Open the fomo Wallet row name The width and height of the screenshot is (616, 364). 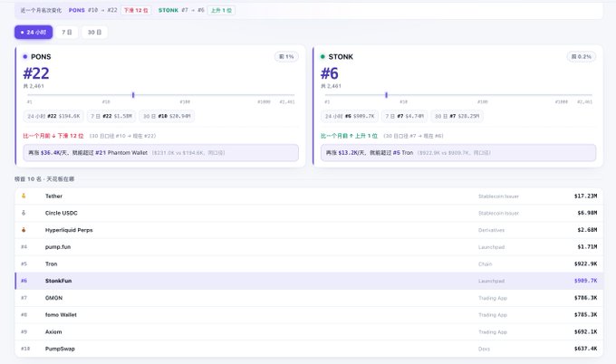[61, 315]
